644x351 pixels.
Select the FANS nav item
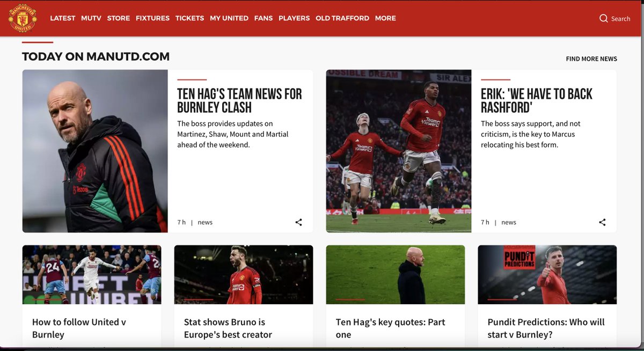pos(264,18)
